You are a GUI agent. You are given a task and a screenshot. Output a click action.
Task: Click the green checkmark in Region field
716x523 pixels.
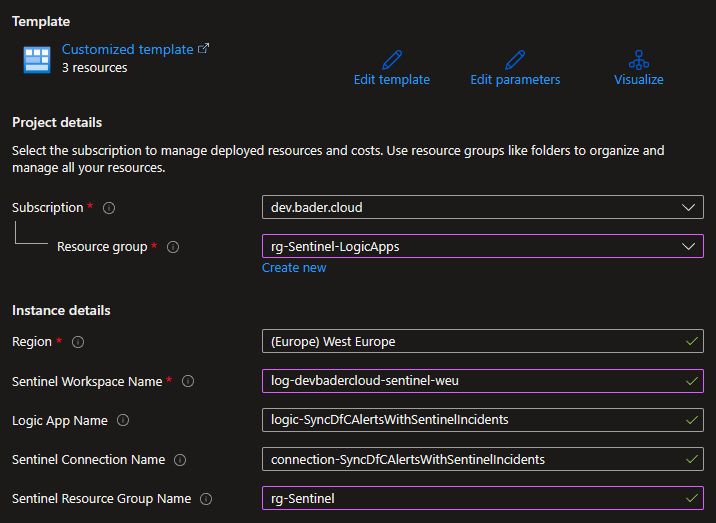tap(692, 341)
